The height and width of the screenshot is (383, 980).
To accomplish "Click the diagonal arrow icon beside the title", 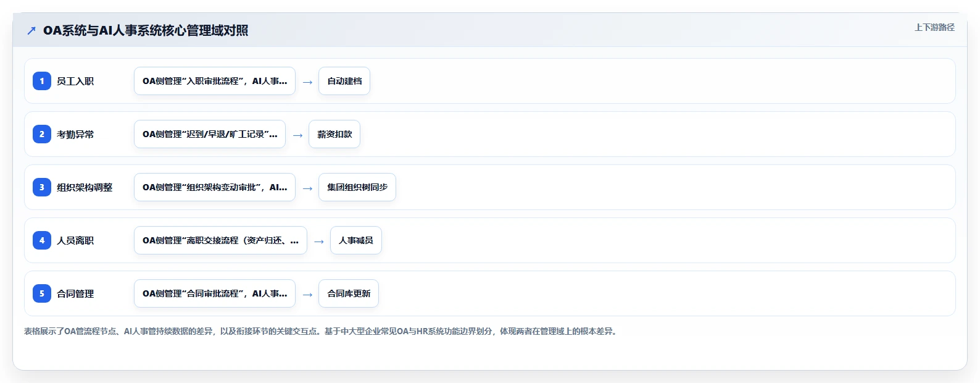I will [31, 30].
